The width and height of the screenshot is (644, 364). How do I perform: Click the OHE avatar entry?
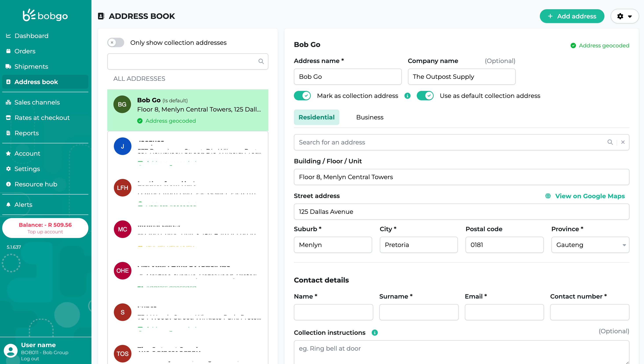[122, 271]
